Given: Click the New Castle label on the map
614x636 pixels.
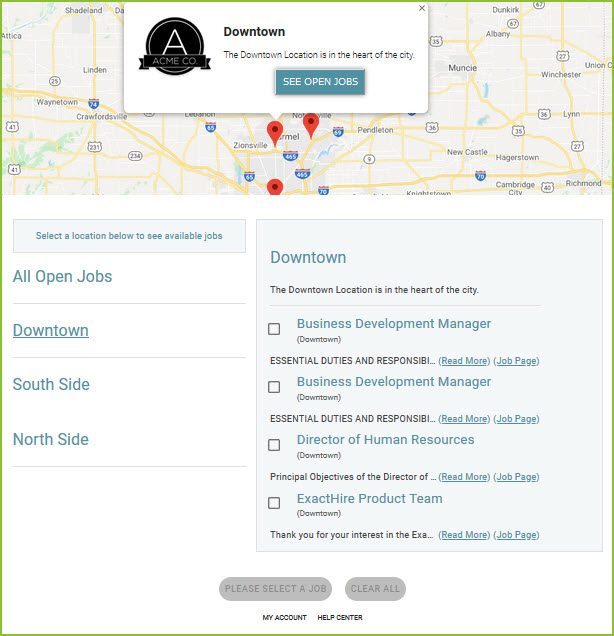Looking at the screenshot, I should coord(467,152).
